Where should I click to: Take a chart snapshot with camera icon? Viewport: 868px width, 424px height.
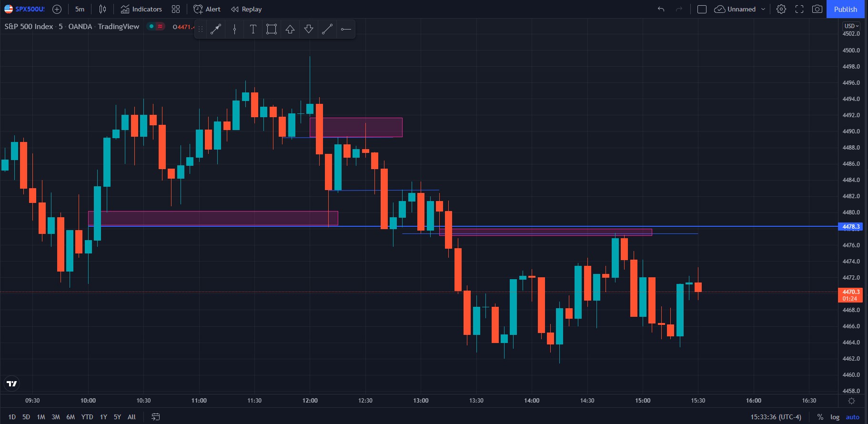tap(817, 9)
